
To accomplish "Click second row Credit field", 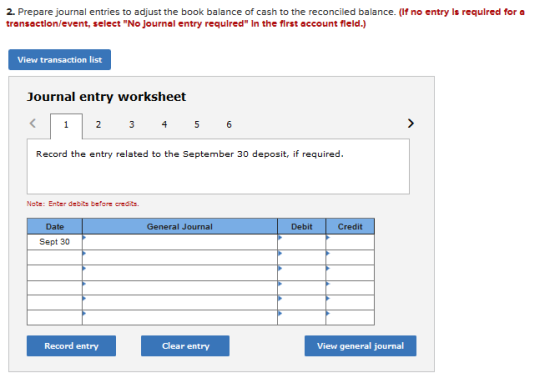I will click(350, 257).
